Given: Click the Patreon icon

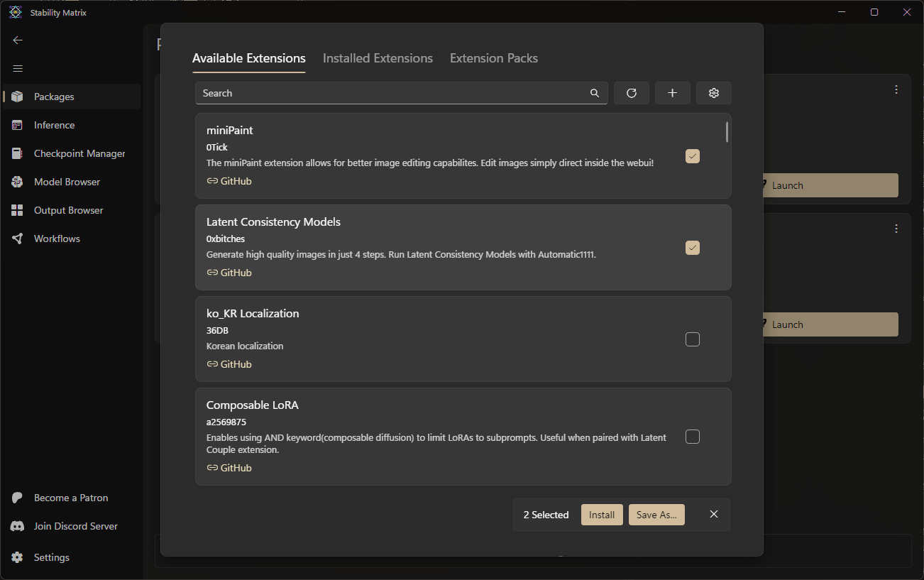Looking at the screenshot, I should click(x=18, y=498).
